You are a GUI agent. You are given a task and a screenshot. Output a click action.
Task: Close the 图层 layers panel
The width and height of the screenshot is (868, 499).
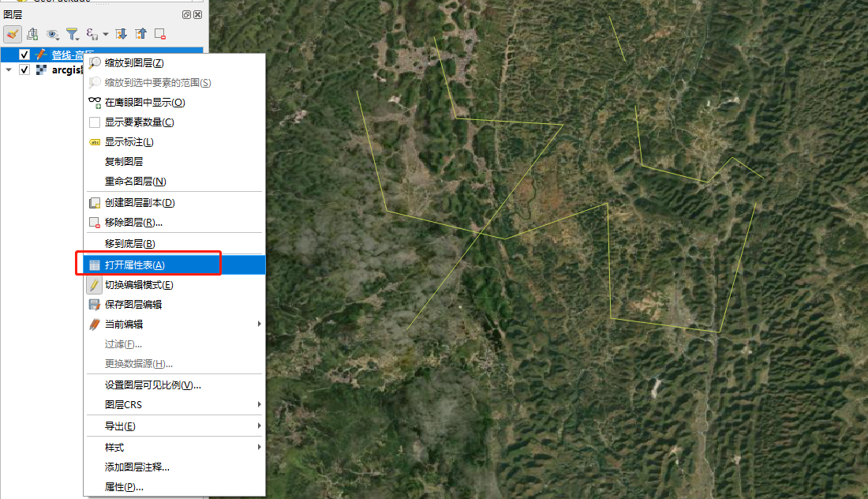click(197, 14)
